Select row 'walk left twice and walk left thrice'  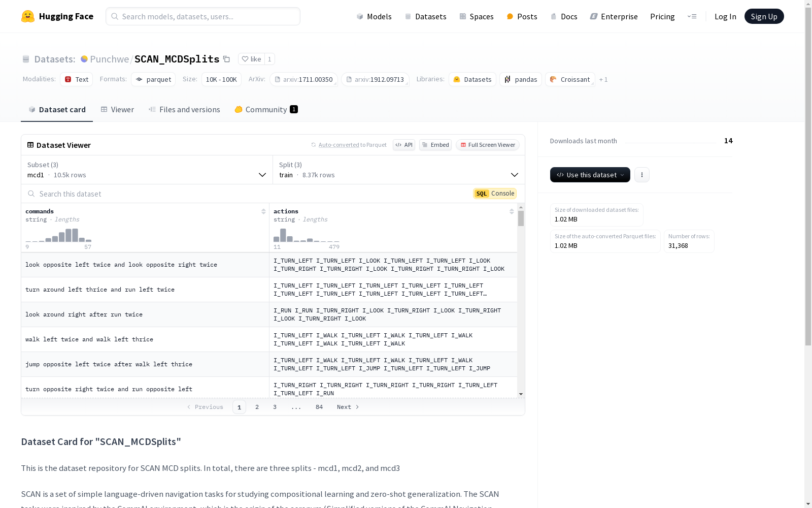click(x=269, y=339)
